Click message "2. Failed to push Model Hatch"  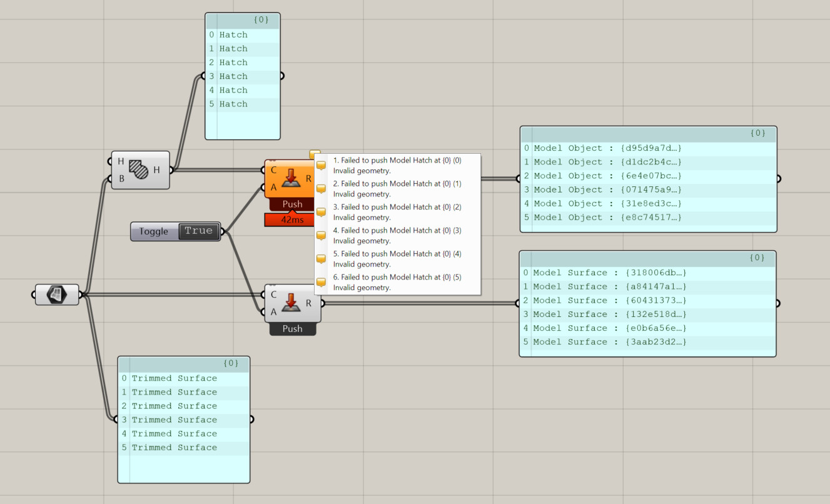[398, 189]
